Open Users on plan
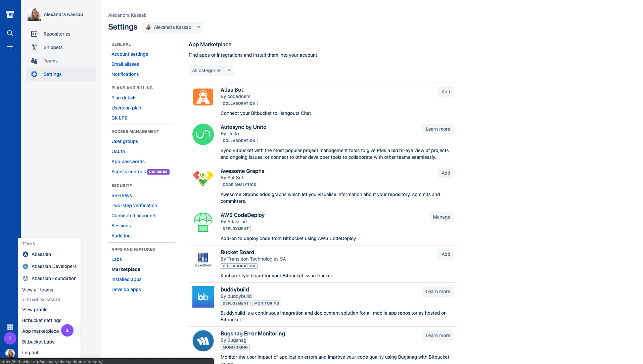This screenshot has width=643, height=364. tap(126, 108)
